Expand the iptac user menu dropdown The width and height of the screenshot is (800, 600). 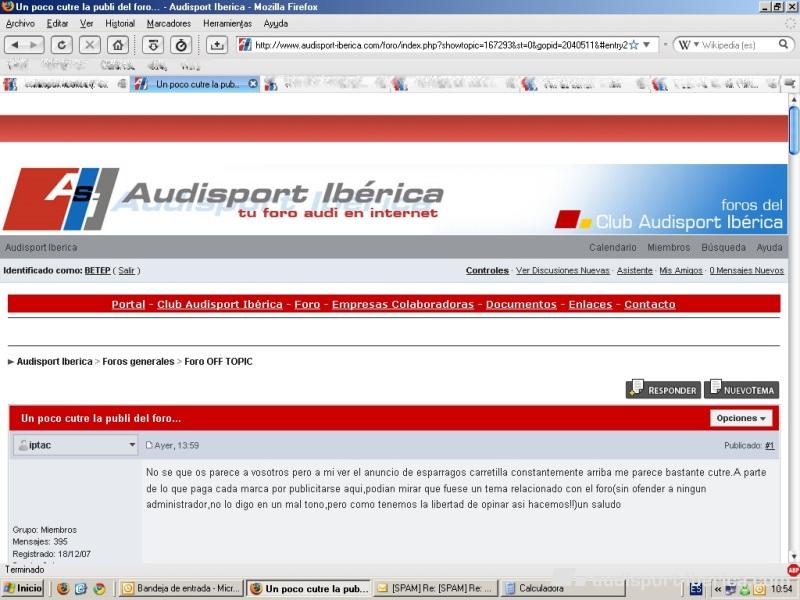click(132, 445)
